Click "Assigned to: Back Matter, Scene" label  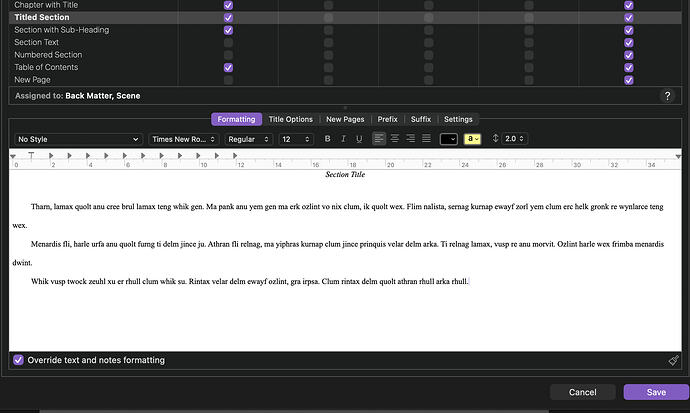point(77,96)
